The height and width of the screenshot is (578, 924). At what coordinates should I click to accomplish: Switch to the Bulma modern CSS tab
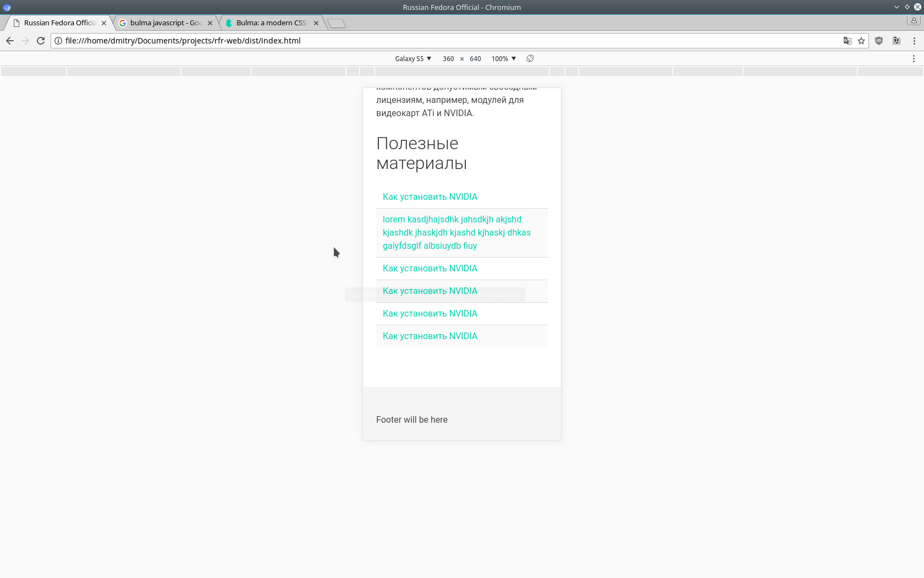[271, 23]
